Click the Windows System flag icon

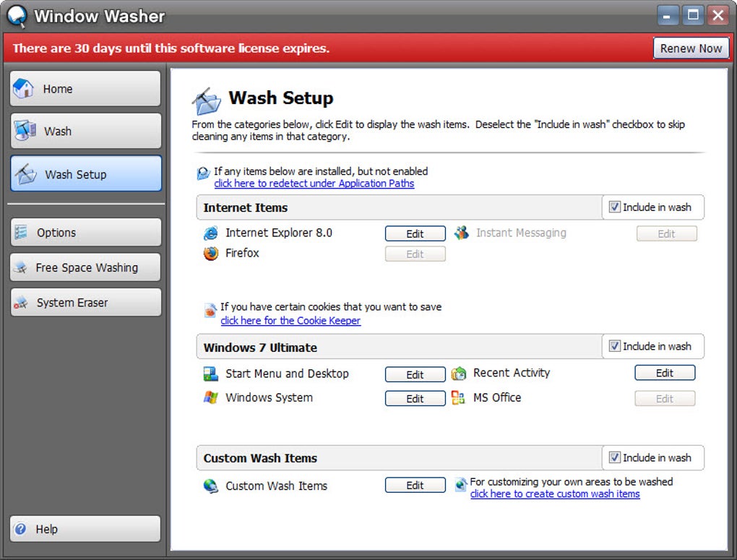tap(210, 398)
